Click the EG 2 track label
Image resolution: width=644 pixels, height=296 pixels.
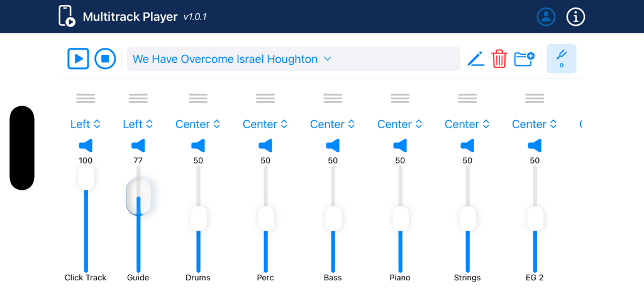coord(535,278)
